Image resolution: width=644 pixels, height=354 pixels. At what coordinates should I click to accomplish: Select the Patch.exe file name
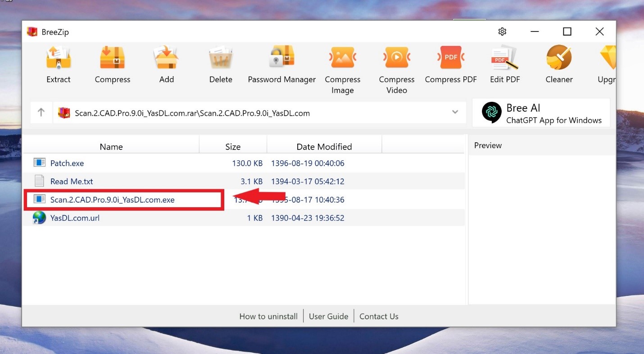click(67, 163)
